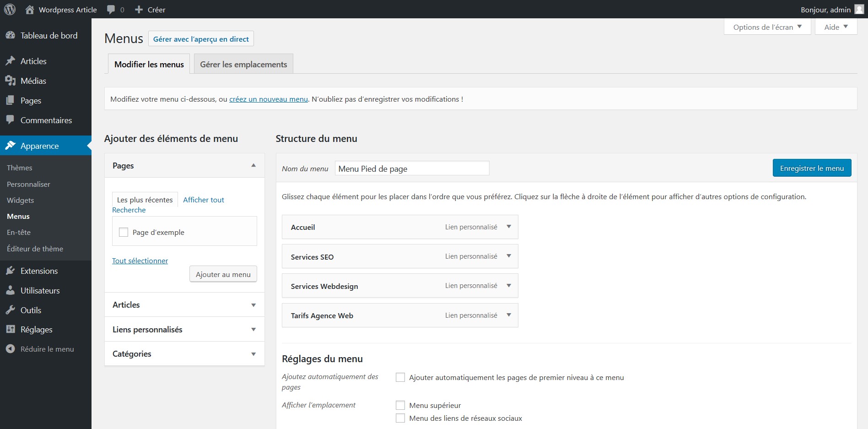Open the Recherche tab in Pages
The width and height of the screenshot is (868, 429).
point(129,210)
